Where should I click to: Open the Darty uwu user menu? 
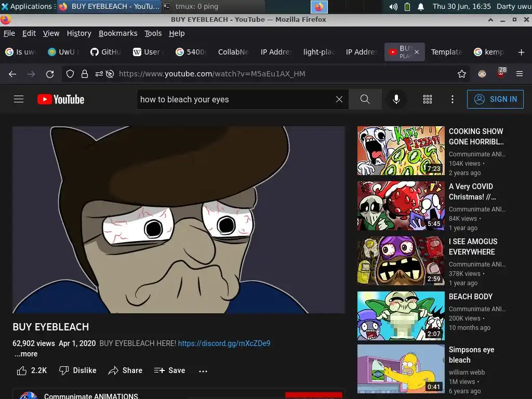[x=514, y=6]
